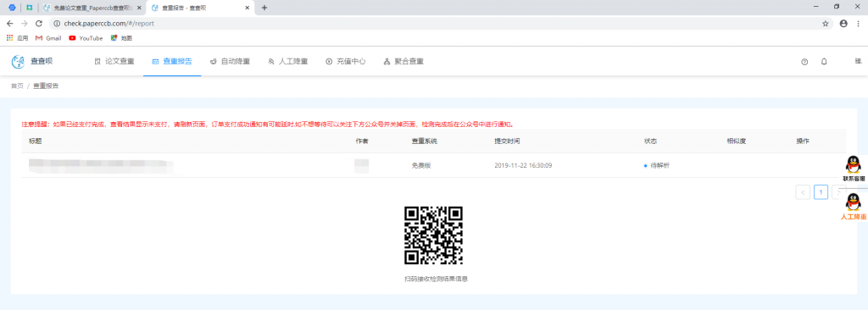
Task: Open the Chrome profile avatar icon
Action: click(x=843, y=24)
